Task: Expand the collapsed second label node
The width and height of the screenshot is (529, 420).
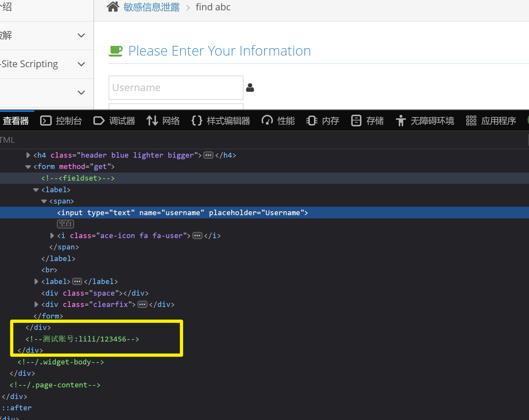Action: pos(36,282)
